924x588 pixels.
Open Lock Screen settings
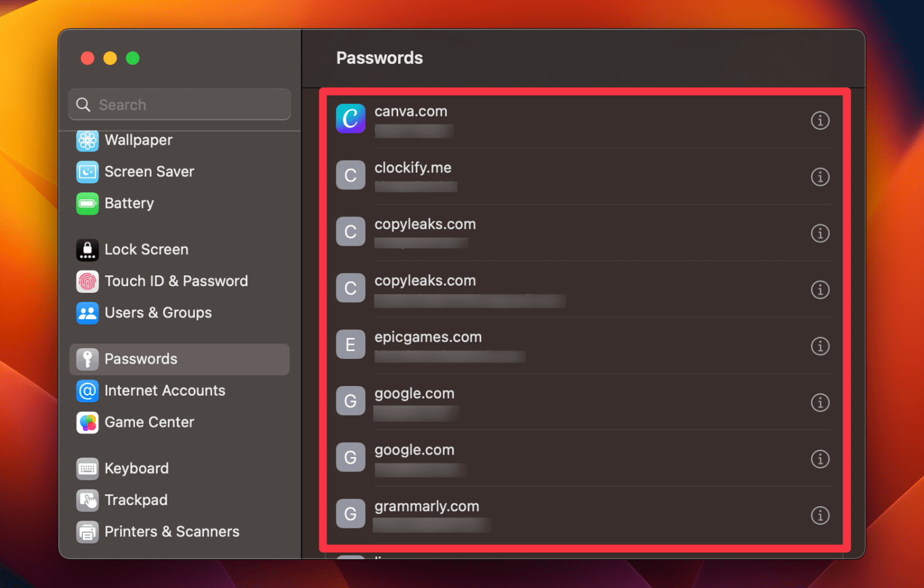[146, 250]
